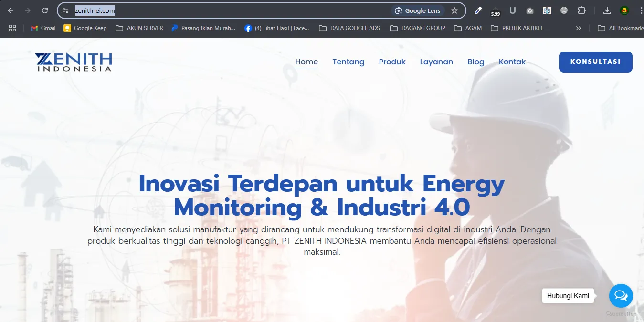
Task: Go to the Produk menu item
Action: pyautogui.click(x=392, y=62)
